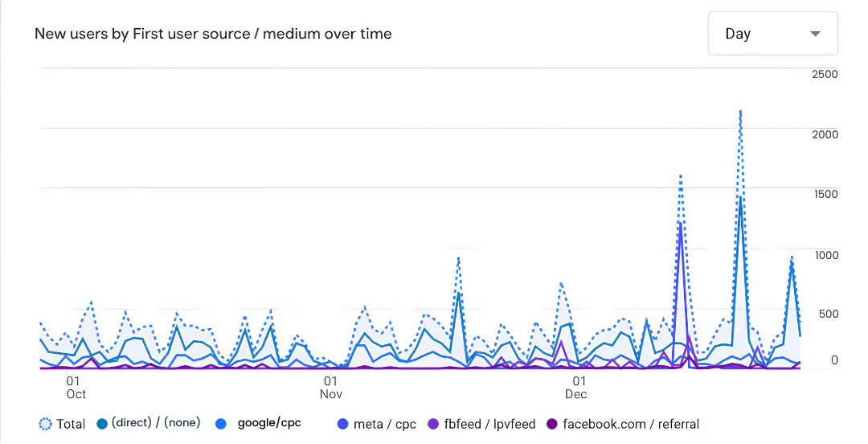Click the fbfeed / lpvfeed legend dot
Viewport: 868px width, 444px height.
pyautogui.click(x=433, y=424)
